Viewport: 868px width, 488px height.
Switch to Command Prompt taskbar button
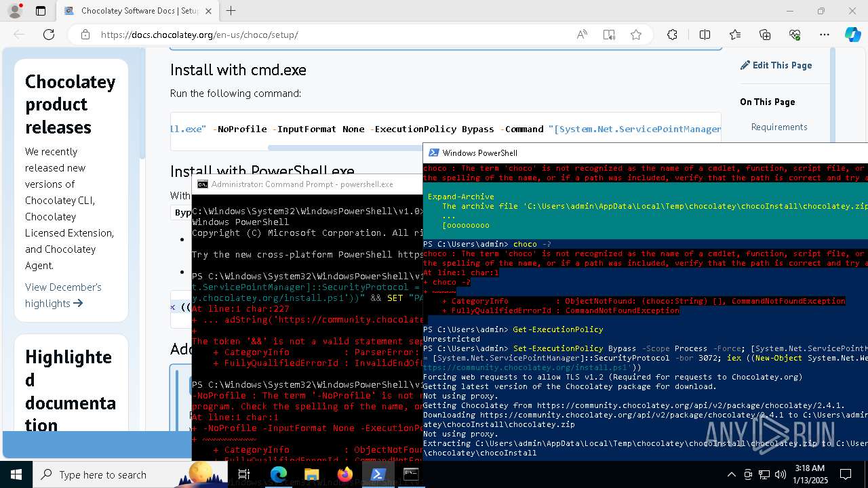point(411,474)
